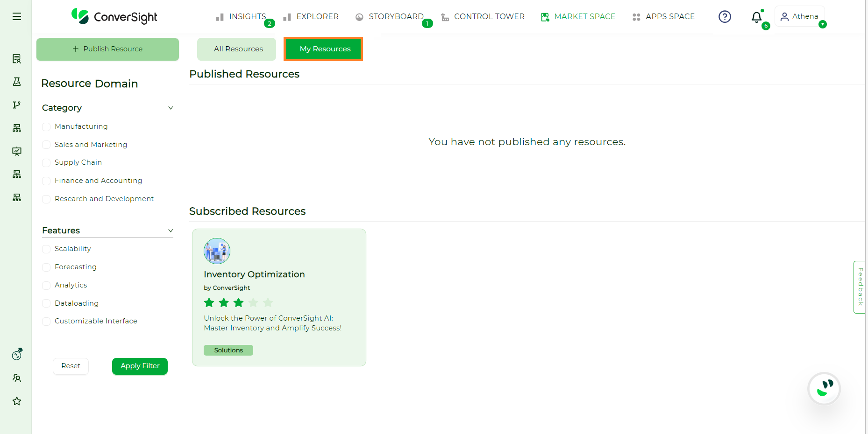
Task: Click Apply Filter
Action: point(140,366)
